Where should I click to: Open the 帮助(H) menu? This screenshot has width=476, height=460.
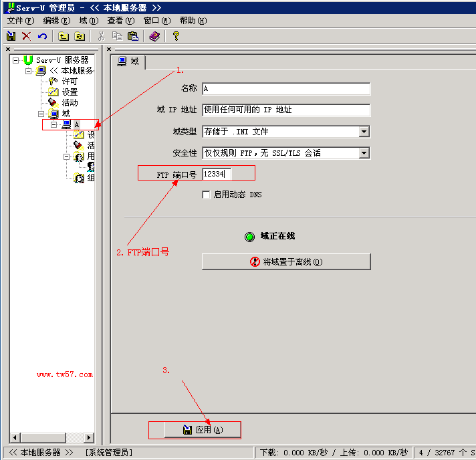coord(193,21)
